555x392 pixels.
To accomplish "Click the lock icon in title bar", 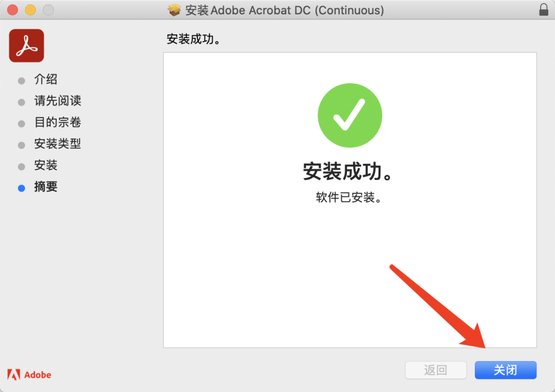I will (x=544, y=10).
